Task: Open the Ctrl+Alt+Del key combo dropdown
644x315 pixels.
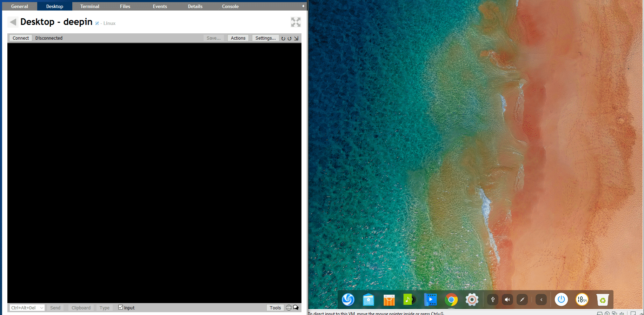Action: coord(27,308)
